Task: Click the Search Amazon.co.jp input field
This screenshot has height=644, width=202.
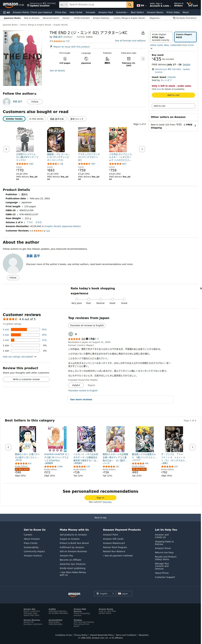Action: coord(97,5)
